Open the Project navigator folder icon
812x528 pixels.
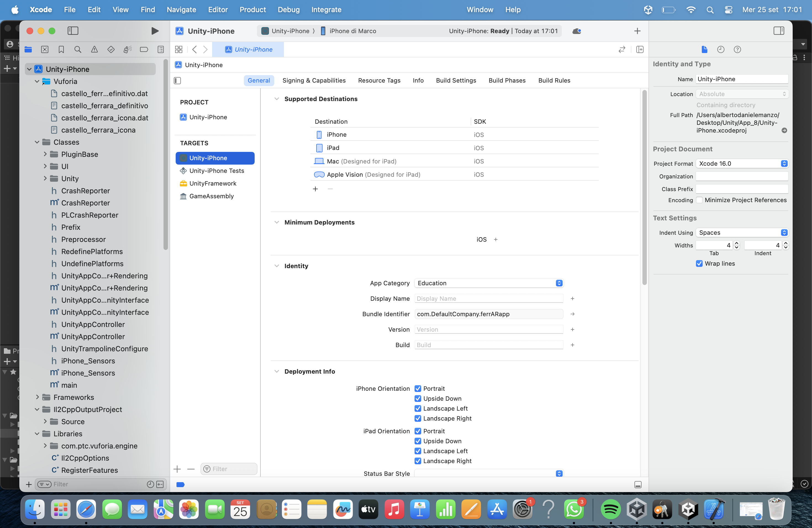[28, 49]
